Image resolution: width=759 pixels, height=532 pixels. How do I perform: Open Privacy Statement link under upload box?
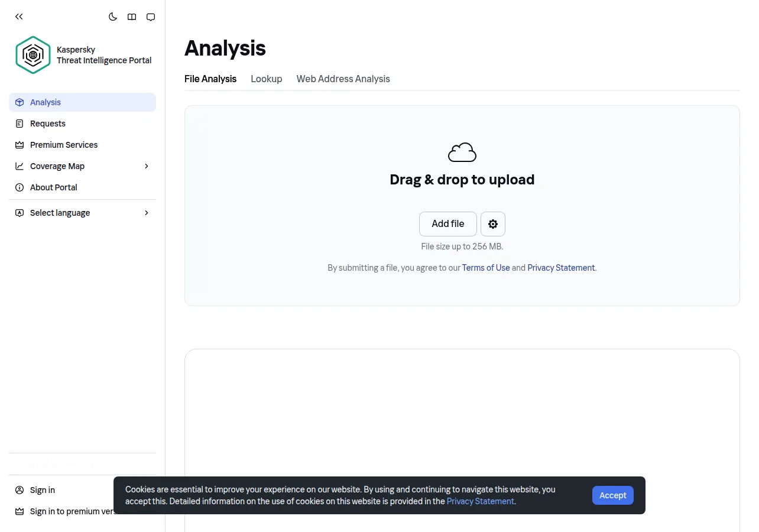point(561,268)
